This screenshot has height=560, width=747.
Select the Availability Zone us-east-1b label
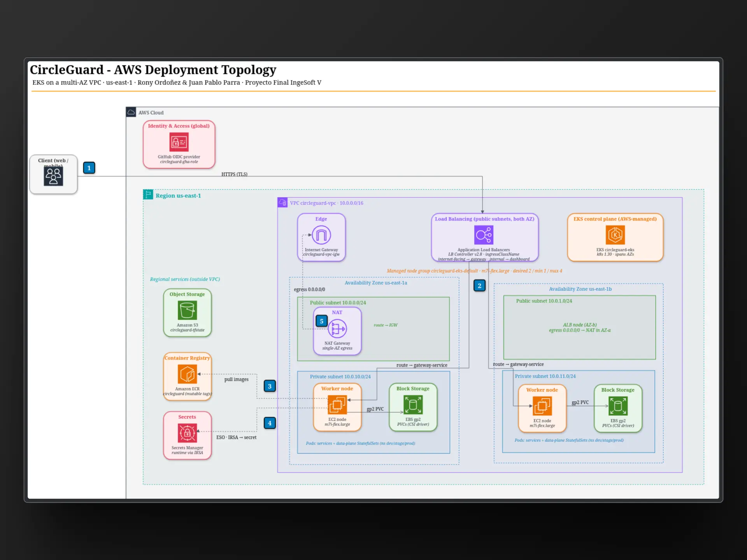click(580, 289)
